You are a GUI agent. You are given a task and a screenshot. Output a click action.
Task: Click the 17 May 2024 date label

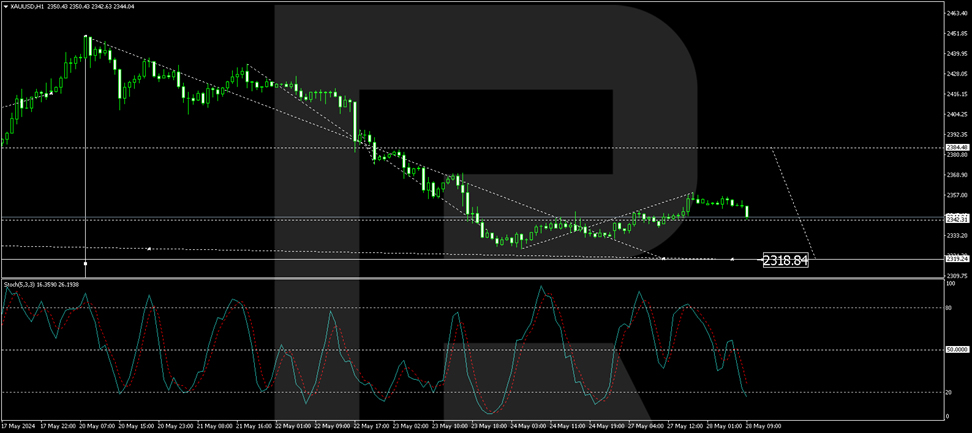(18, 426)
